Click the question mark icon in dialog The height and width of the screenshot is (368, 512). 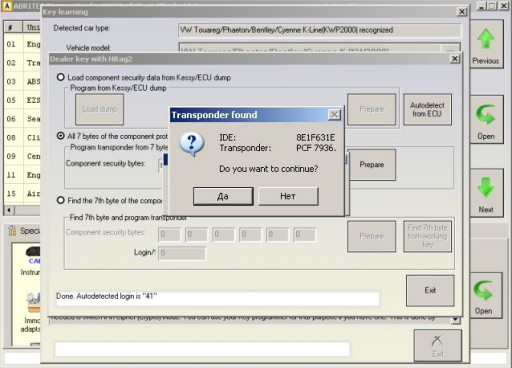coord(192,144)
